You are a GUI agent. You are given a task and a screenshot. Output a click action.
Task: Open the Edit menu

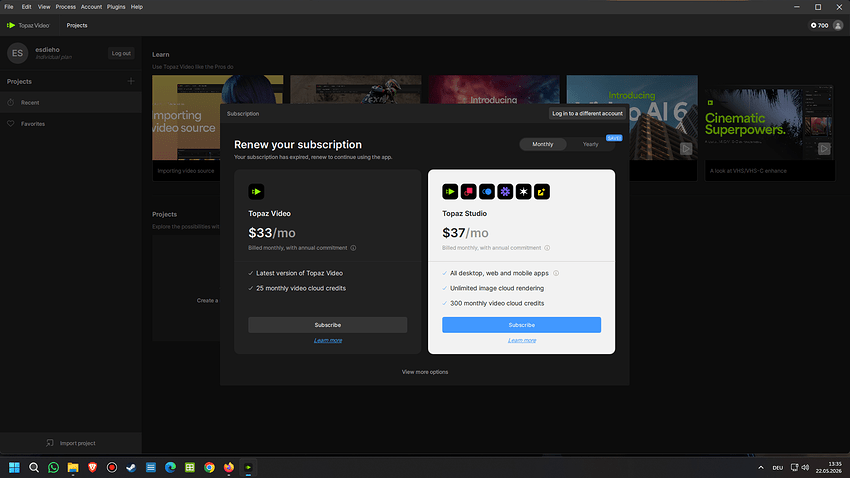(27, 7)
